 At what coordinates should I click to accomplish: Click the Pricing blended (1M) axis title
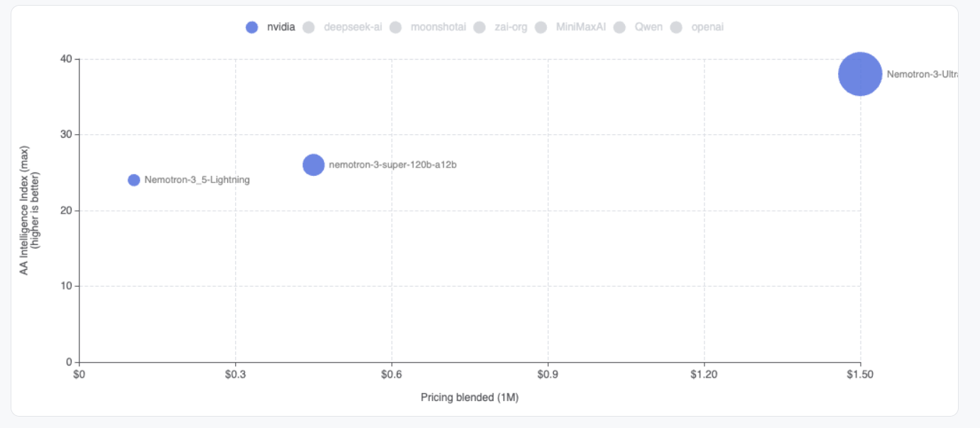tap(469, 397)
